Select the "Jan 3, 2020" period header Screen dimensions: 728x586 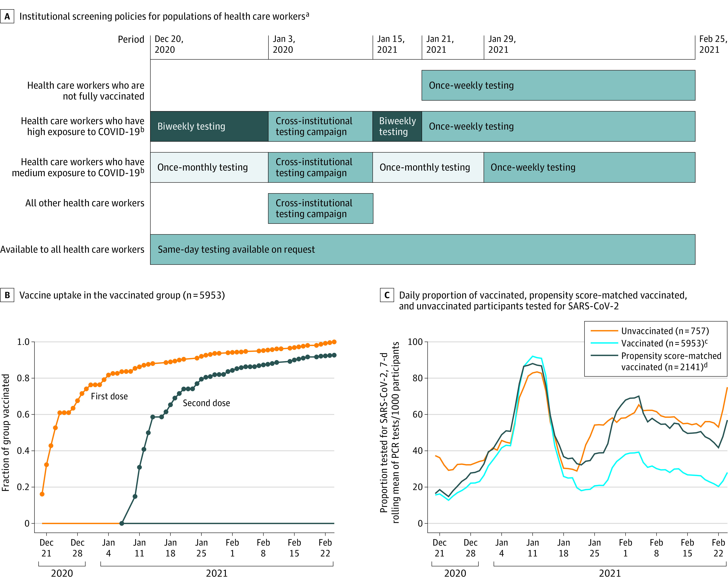point(284,44)
